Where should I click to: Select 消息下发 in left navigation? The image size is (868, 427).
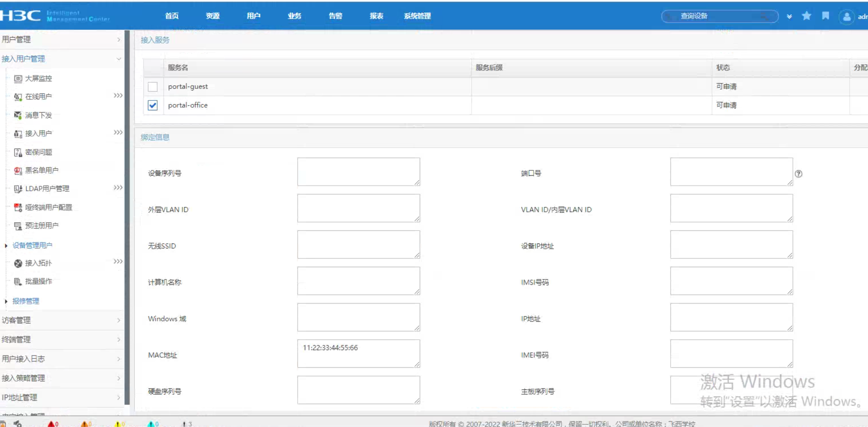(x=38, y=115)
